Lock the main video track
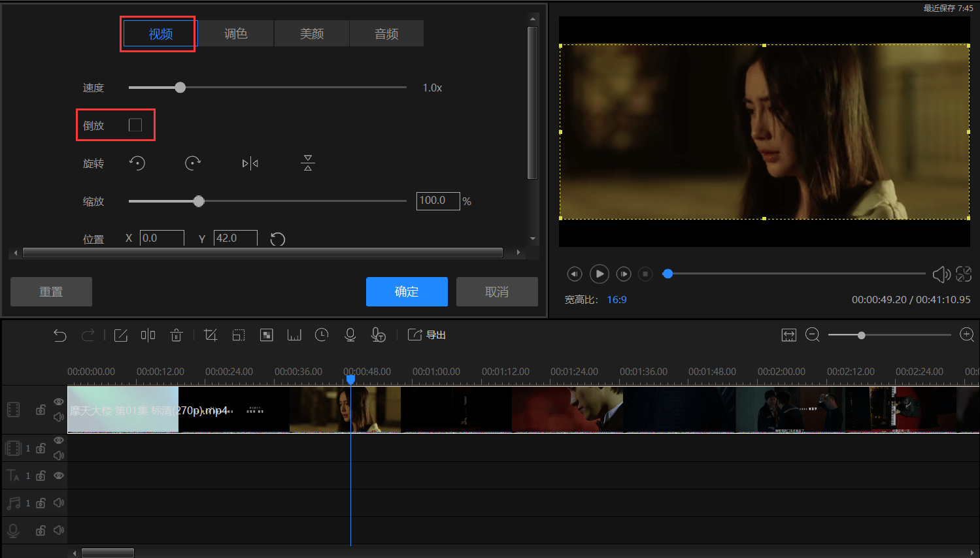This screenshot has height=558, width=980. tap(41, 410)
